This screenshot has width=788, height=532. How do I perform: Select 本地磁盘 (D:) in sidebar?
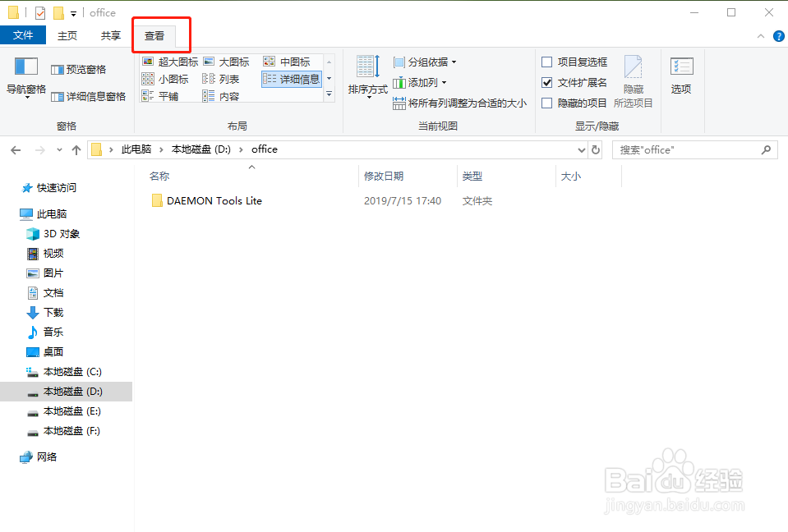[66, 392]
